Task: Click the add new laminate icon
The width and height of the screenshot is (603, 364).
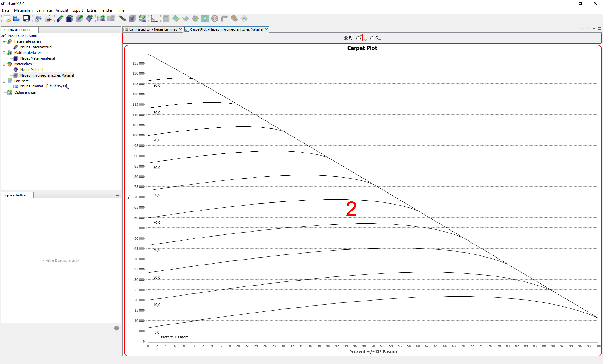Action: (101, 19)
